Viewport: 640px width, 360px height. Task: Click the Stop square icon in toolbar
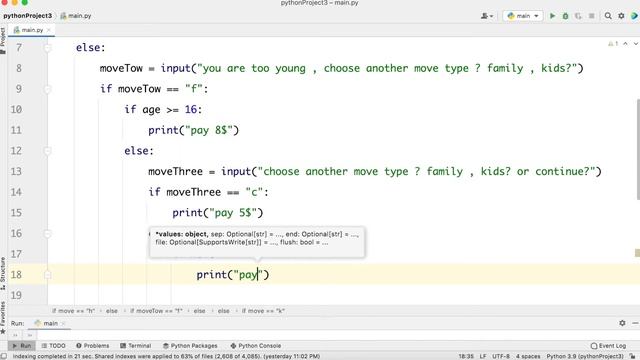point(591,16)
